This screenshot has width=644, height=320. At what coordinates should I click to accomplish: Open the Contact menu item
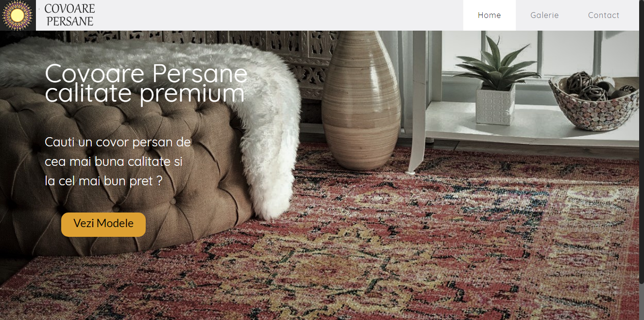coord(603,15)
